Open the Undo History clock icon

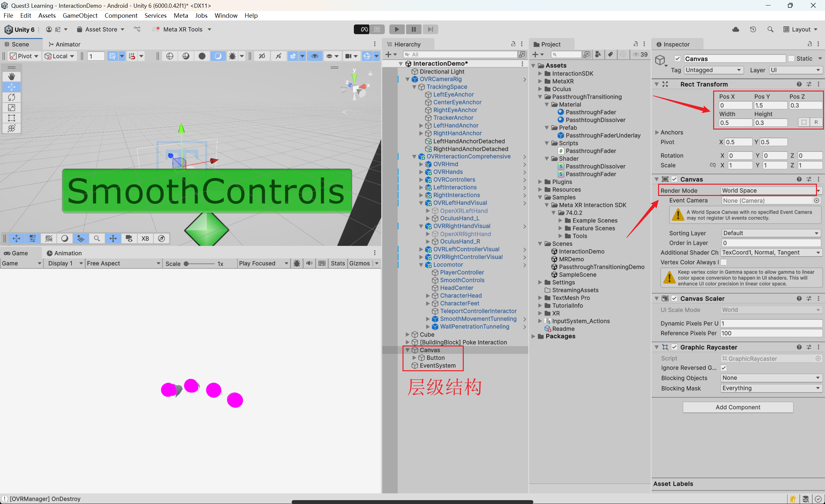[x=753, y=29]
